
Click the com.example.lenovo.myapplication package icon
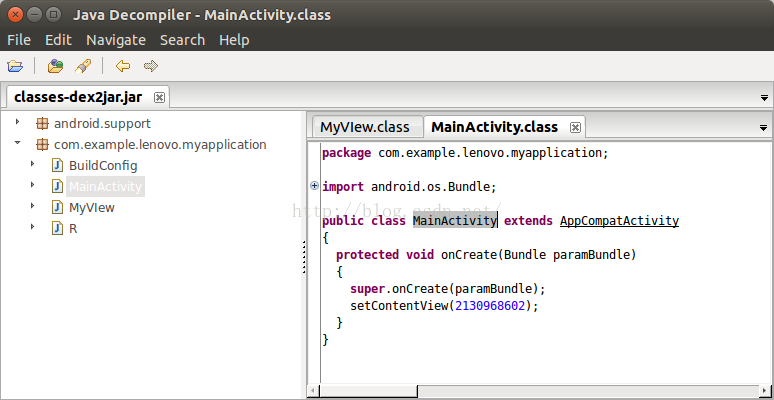pos(42,145)
